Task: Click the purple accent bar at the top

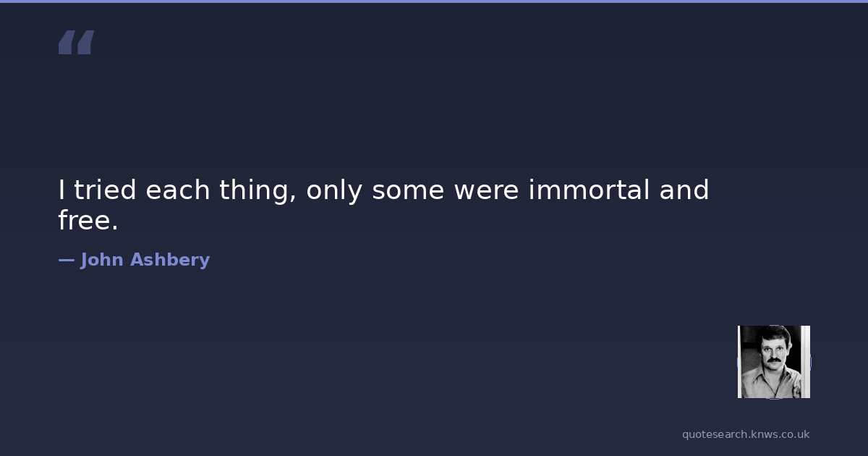Action: pyautogui.click(x=434, y=1)
